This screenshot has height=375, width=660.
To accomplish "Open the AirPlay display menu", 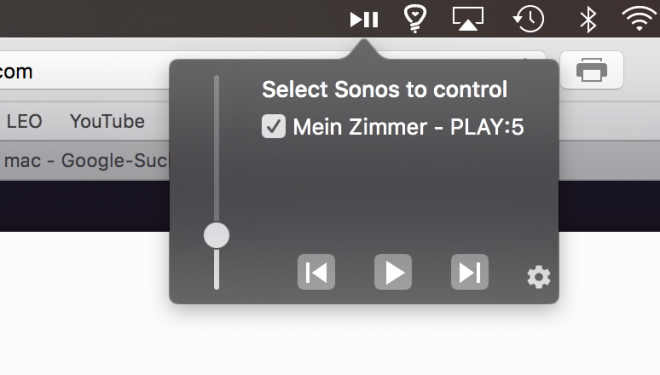I will 468,19.
